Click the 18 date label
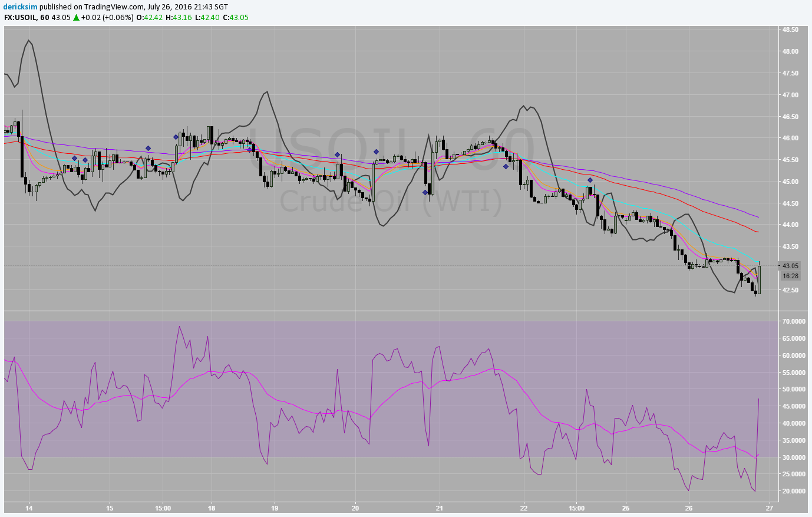 point(212,508)
